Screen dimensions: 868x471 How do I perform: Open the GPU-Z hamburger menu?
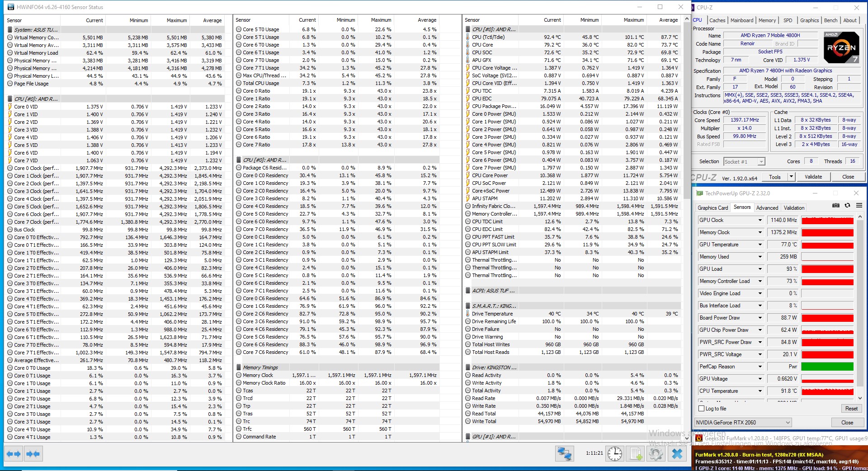859,205
